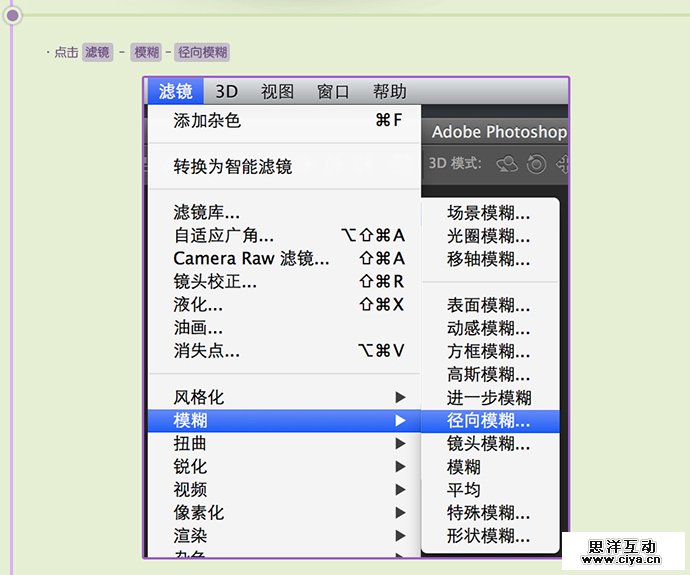
Task: Open the 帮助 menu
Action: click(x=389, y=92)
